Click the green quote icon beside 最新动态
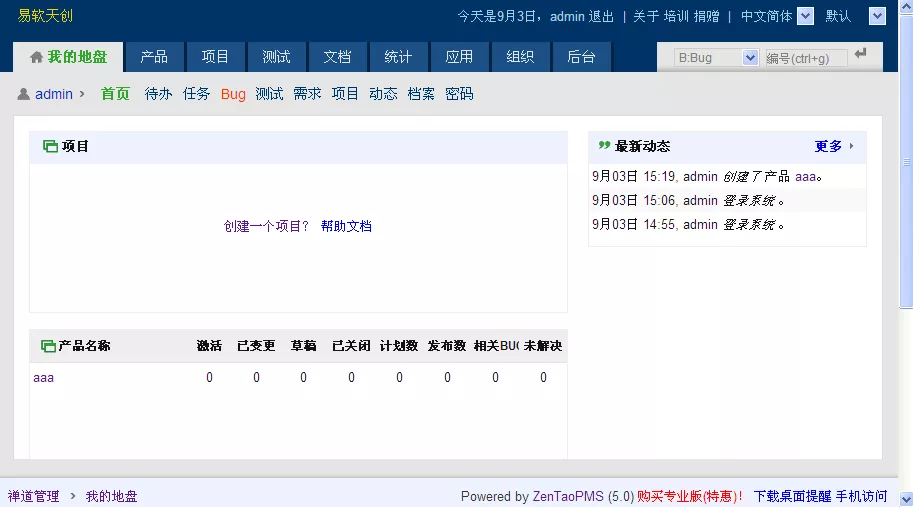The width and height of the screenshot is (913, 507). pos(604,145)
